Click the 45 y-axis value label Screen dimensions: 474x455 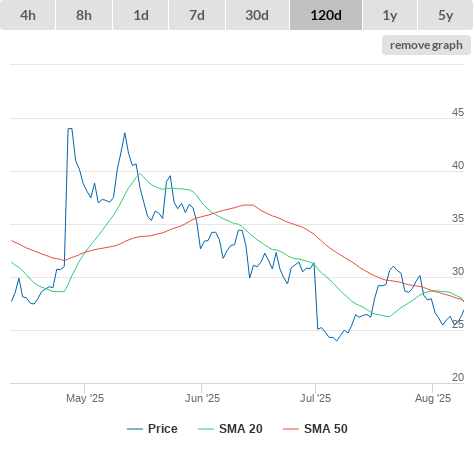(x=458, y=112)
